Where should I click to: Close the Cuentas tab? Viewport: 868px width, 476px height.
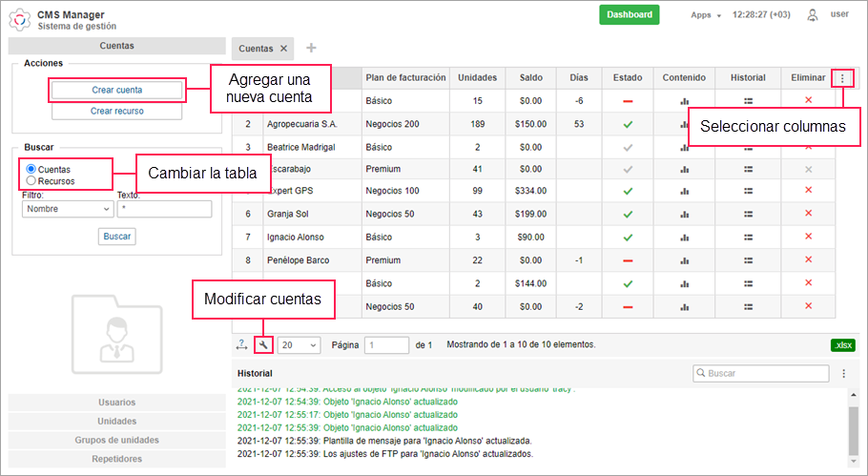click(x=283, y=49)
